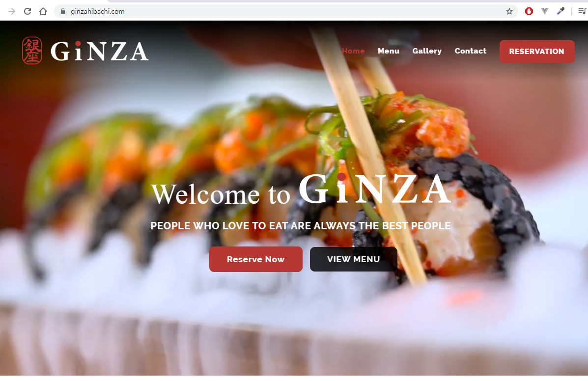Bookmark this page with the star icon
Screen dimensions: 588x381
(509, 11)
